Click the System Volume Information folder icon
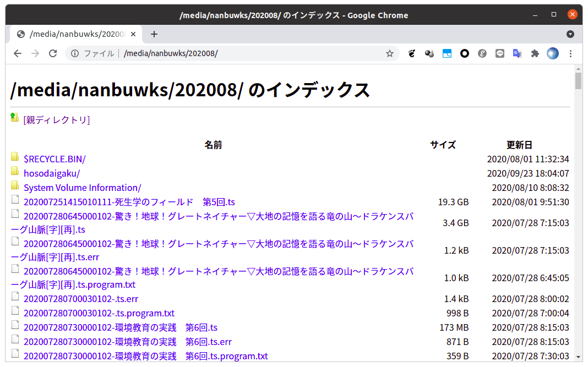 (x=15, y=185)
